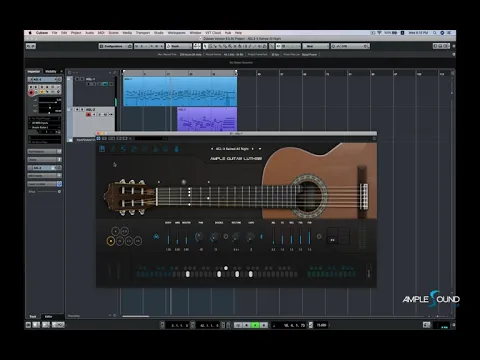Click the undo arrow in Cubase toolbar
The image size is (480, 360).
(29, 46)
